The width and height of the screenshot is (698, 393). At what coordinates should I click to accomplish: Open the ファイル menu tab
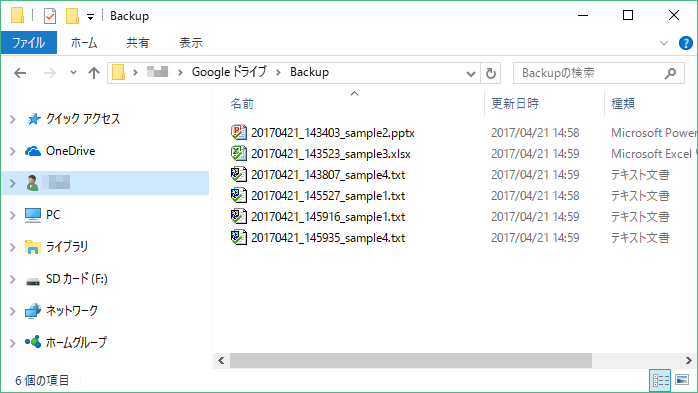28,43
